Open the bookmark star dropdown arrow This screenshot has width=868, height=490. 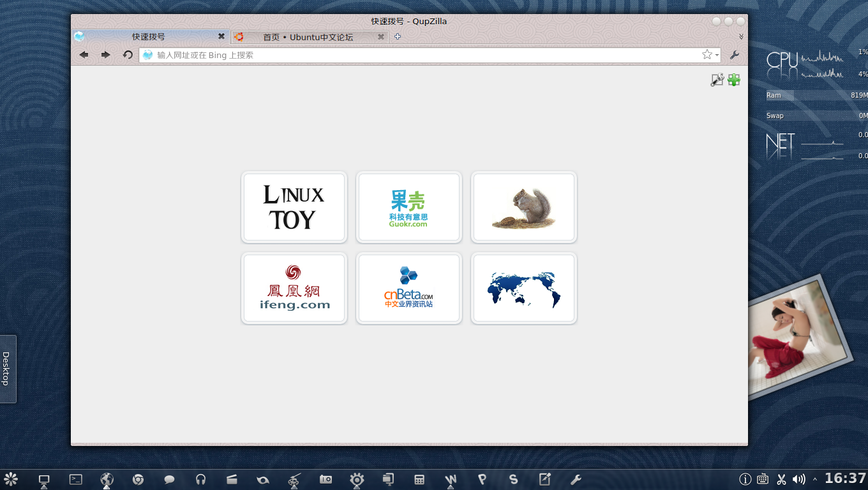tap(717, 56)
